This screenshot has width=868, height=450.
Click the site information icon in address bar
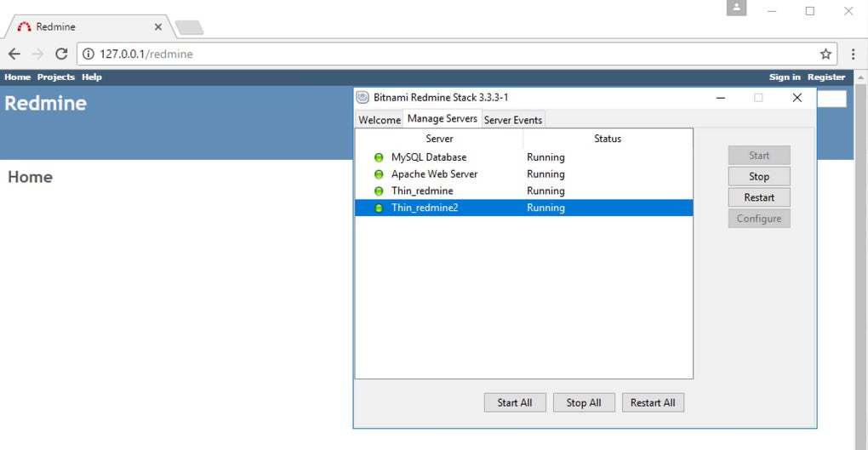pyautogui.click(x=88, y=54)
